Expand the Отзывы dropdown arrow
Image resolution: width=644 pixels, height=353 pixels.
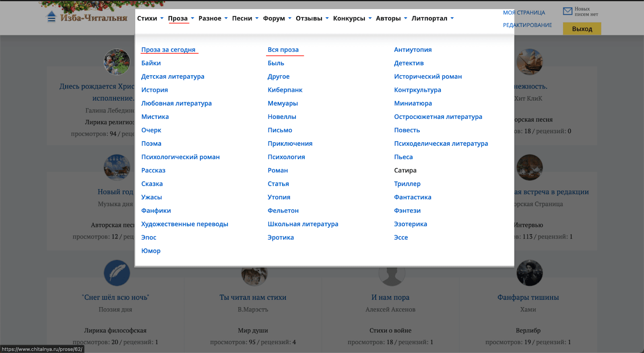click(x=327, y=18)
